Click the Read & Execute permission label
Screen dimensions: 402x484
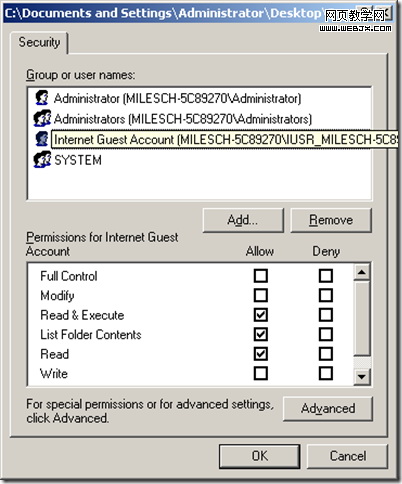[82, 315]
